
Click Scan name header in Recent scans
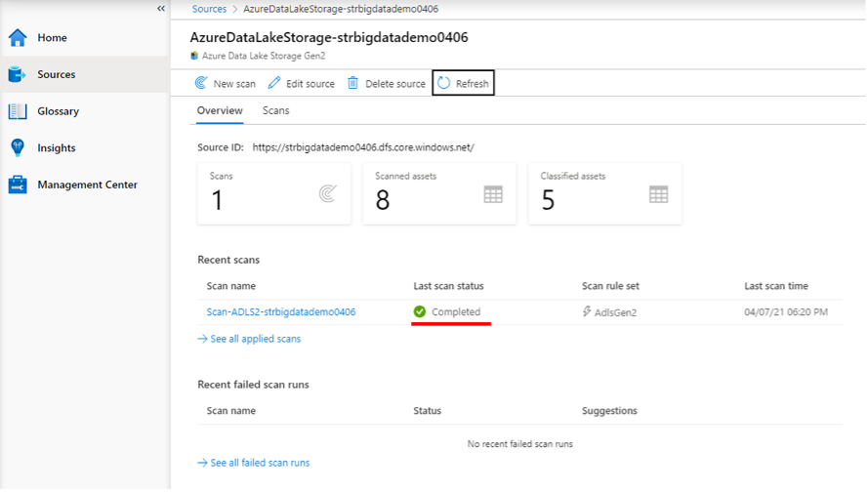[230, 286]
